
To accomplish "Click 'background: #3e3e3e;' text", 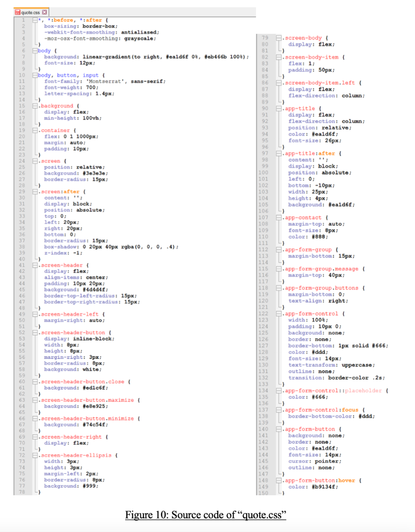I will pyautogui.click(x=76, y=174).
